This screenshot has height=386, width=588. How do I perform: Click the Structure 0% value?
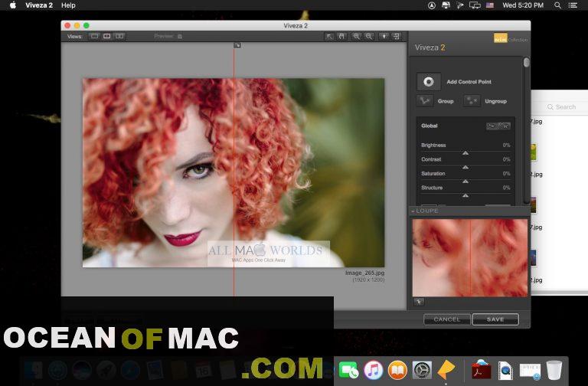click(x=506, y=188)
